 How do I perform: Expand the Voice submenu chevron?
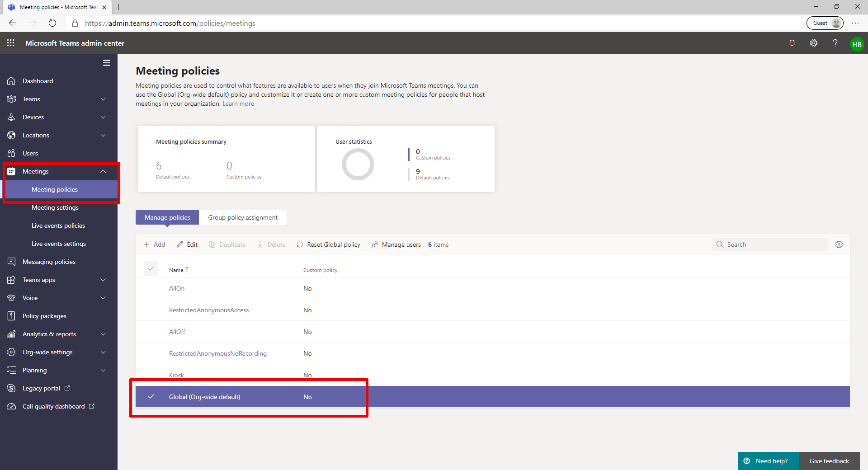point(103,298)
